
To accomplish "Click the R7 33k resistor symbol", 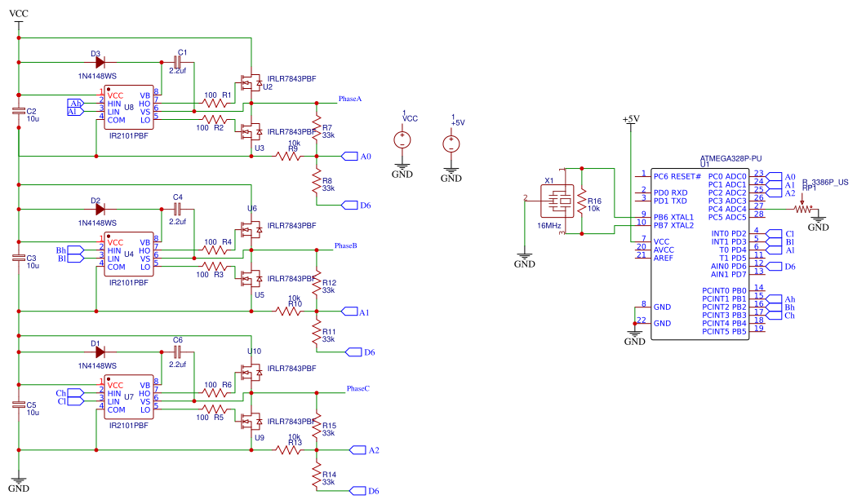I will coord(317,127).
